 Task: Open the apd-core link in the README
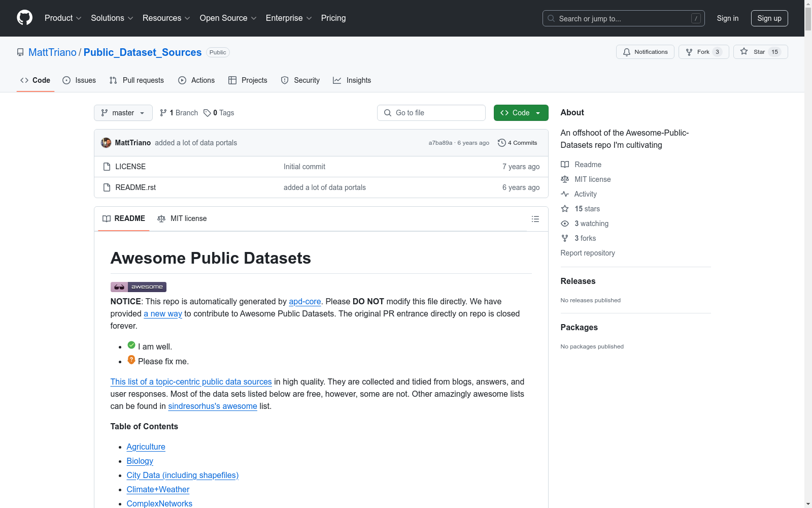point(304,301)
